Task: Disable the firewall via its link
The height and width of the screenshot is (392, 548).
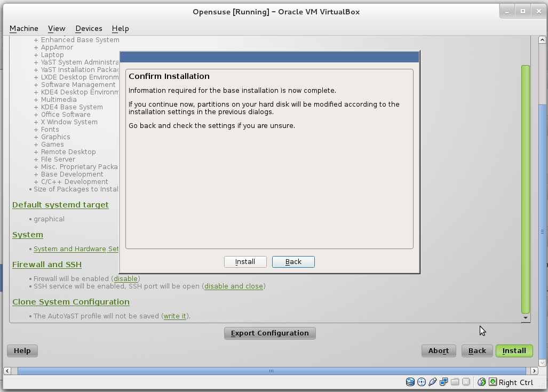Action: tap(126, 278)
